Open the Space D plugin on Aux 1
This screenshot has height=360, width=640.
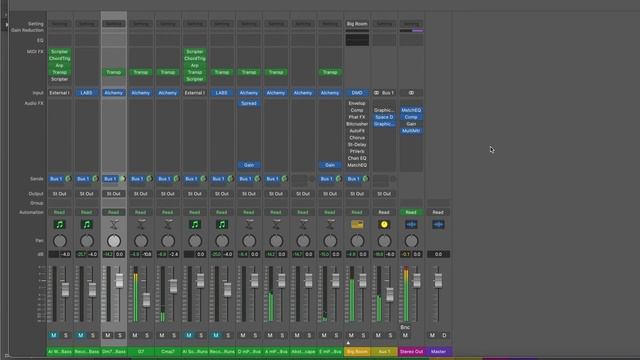(x=384, y=117)
